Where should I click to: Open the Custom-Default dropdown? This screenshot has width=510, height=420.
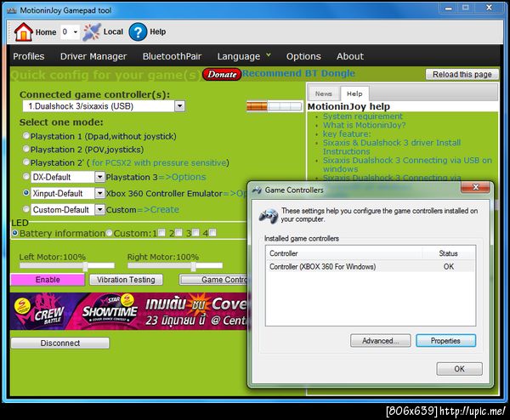pos(99,209)
